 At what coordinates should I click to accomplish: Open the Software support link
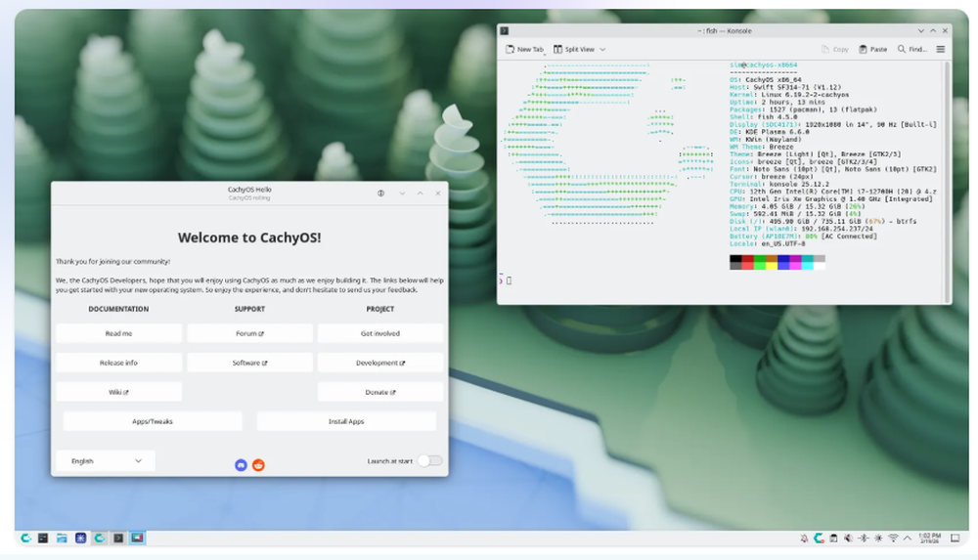coord(249,363)
